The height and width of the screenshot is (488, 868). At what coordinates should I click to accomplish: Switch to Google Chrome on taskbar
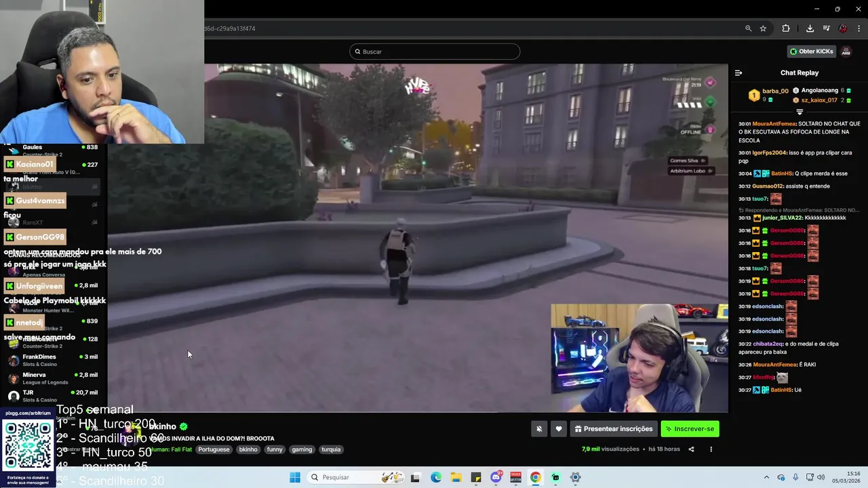point(536,477)
